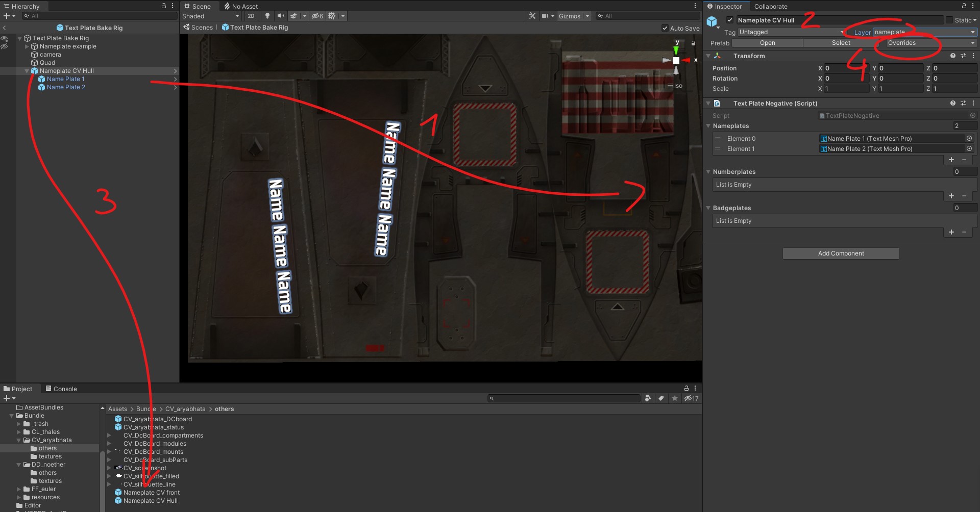Viewport: 980px width, 512px height.
Task: Open the Text Plate Negative kebab menu
Action: [x=973, y=103]
